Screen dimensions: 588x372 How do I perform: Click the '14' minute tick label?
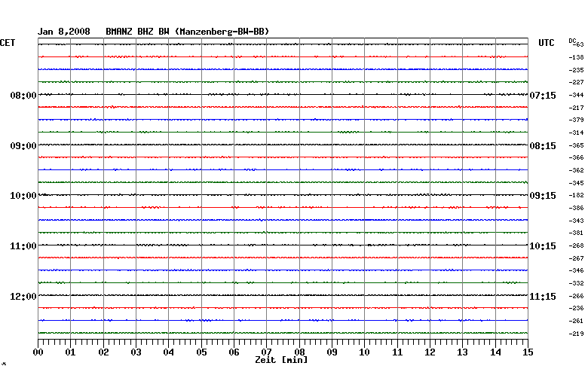pyautogui.click(x=496, y=352)
